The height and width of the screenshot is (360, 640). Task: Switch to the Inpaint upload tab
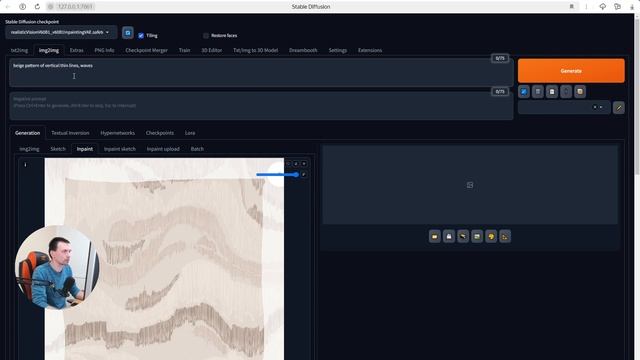click(x=163, y=149)
